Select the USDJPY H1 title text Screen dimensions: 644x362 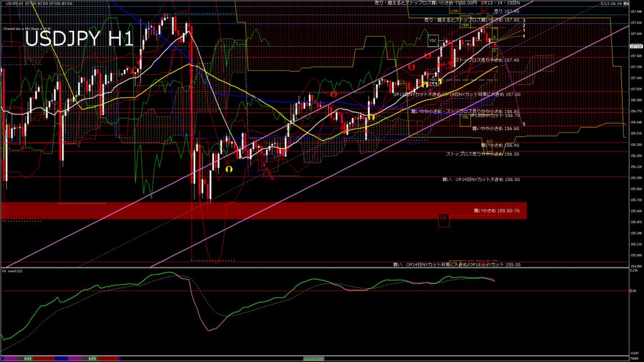click(x=79, y=40)
